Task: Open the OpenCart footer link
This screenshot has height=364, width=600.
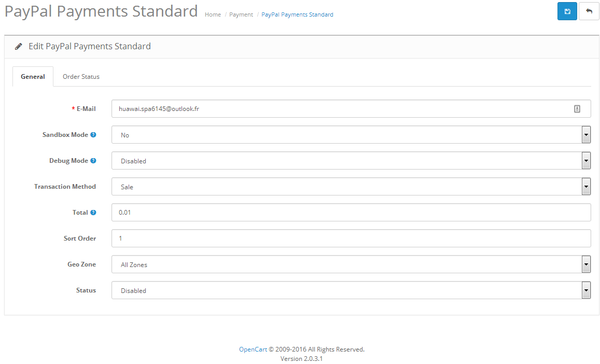Action: click(253, 349)
